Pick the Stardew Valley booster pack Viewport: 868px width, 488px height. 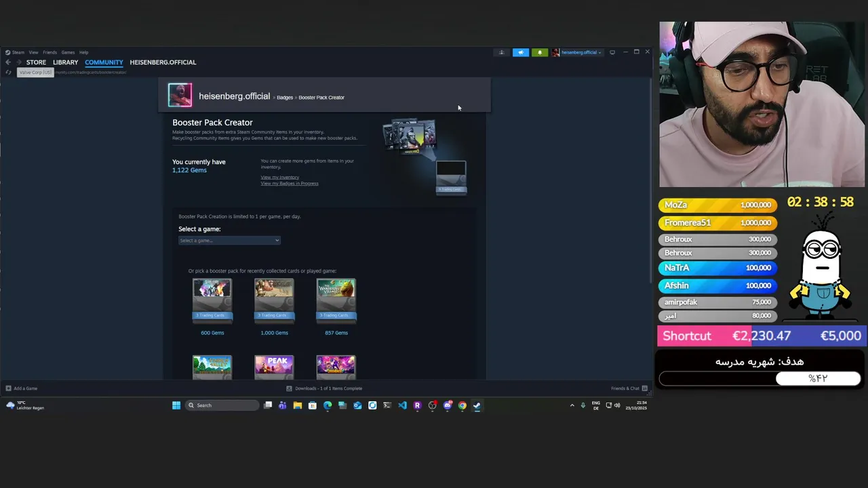(212, 367)
